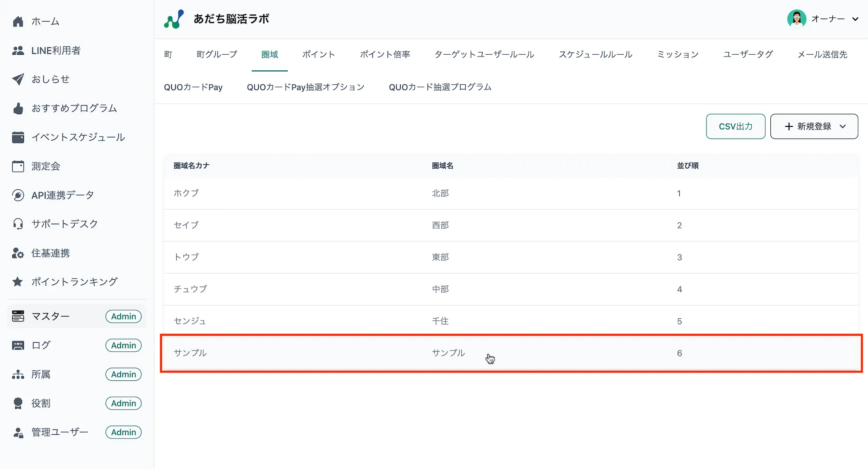Open the QUOカードPay tab
868x469 pixels.
pos(194,87)
